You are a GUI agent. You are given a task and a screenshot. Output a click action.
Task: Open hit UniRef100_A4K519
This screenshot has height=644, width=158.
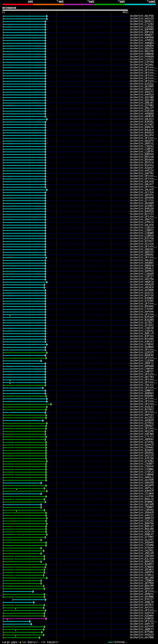tap(142, 95)
